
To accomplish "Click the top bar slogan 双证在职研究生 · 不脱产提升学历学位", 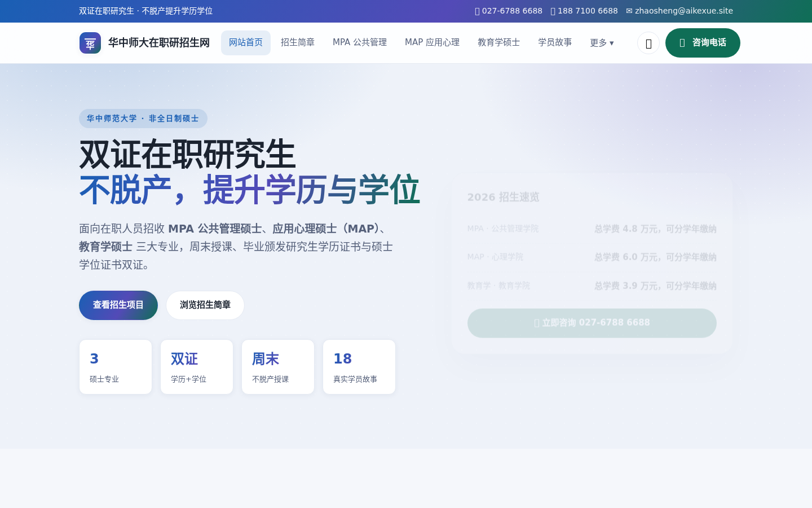I will point(146,11).
